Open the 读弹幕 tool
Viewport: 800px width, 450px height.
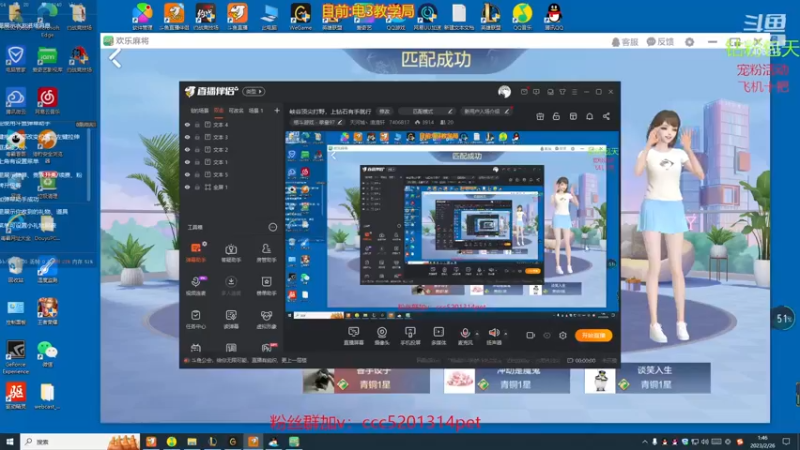[x=231, y=319]
